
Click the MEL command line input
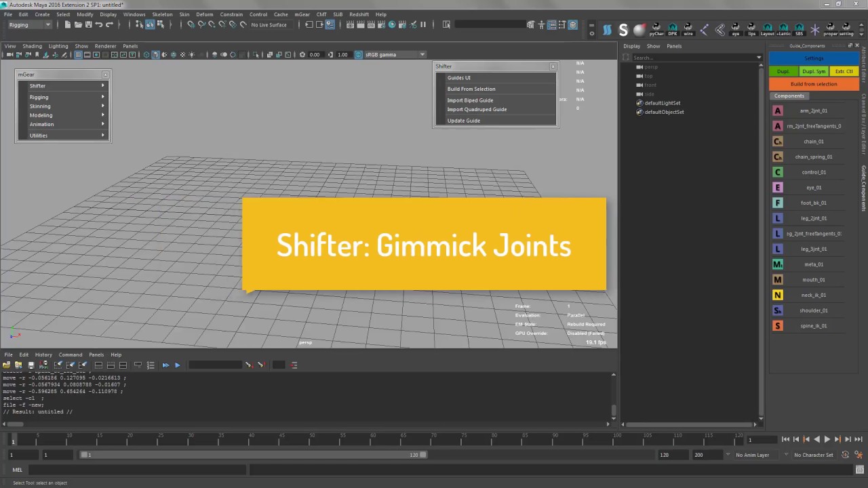coord(138,470)
